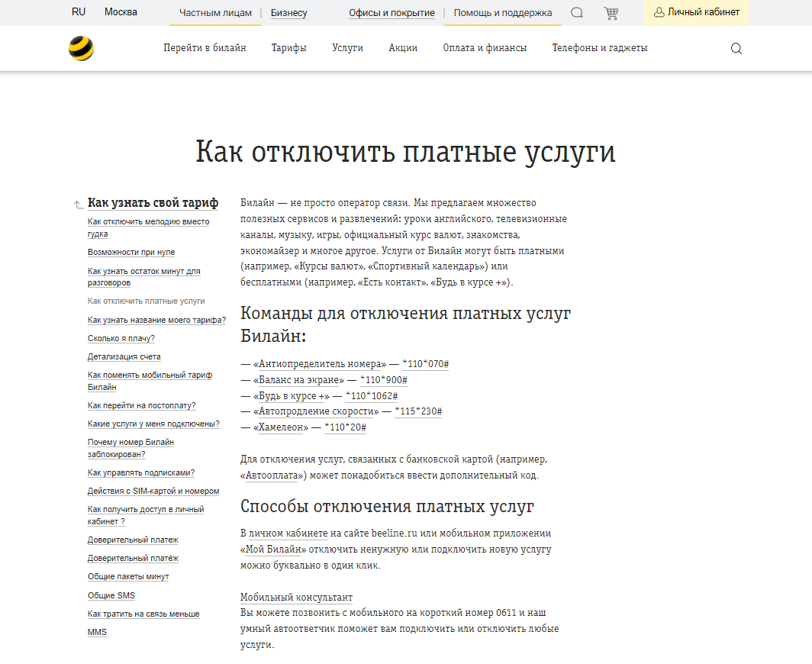
Task: Switch site language via RU
Action: [x=78, y=11]
